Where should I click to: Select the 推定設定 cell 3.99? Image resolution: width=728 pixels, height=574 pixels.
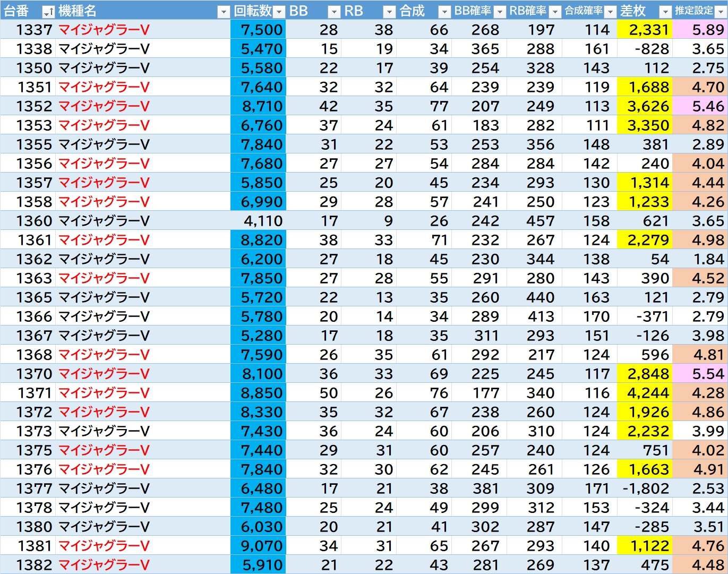point(700,431)
